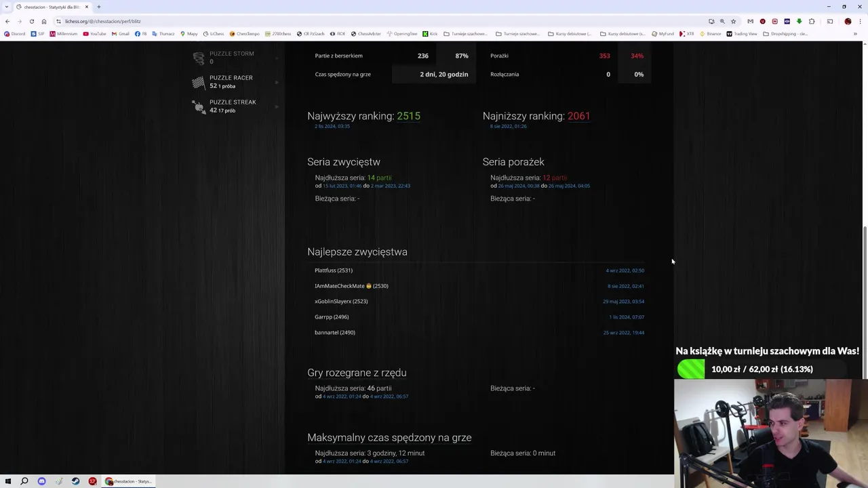Open the Puzzle Racer stats entry

235,82
